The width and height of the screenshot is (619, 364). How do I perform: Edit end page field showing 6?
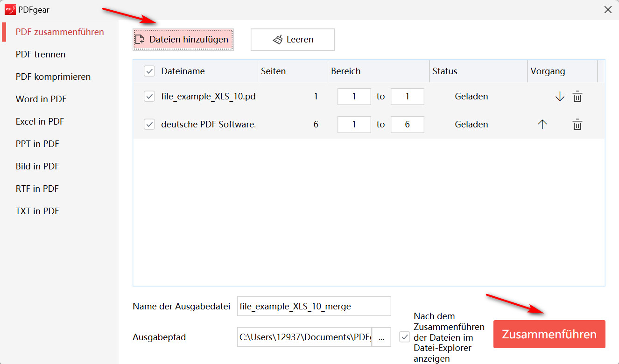(408, 125)
